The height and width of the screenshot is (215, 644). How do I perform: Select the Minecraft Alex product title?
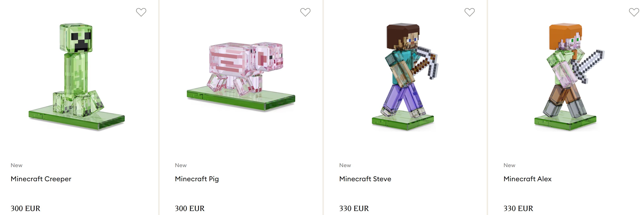coord(527,179)
